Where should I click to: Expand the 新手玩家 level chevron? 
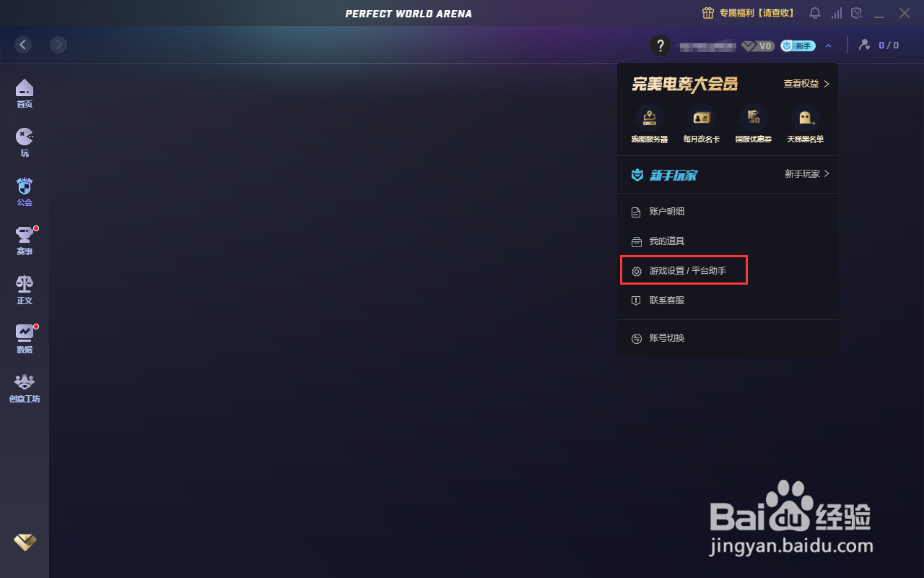(x=827, y=174)
